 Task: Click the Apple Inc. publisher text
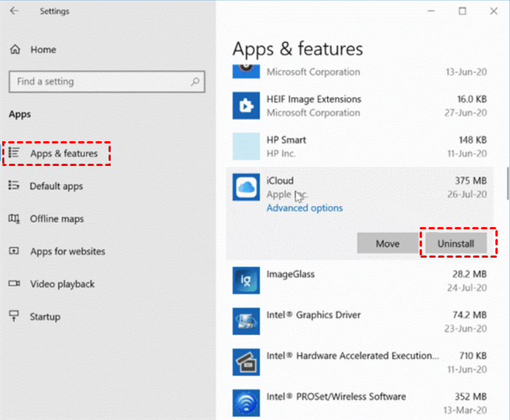pos(287,194)
